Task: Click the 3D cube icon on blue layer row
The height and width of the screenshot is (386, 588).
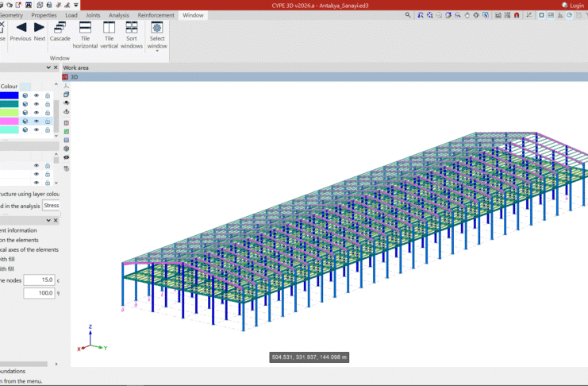Action: tap(25, 95)
